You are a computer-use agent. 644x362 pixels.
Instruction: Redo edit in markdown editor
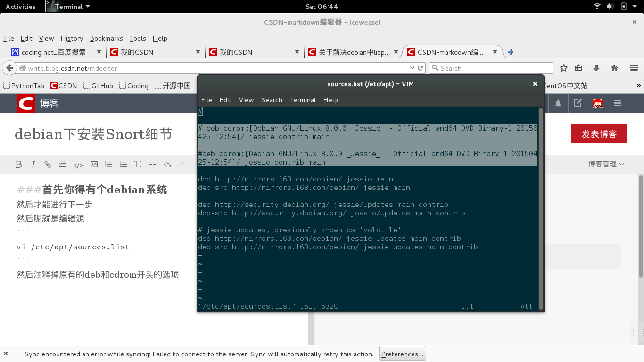click(182, 164)
